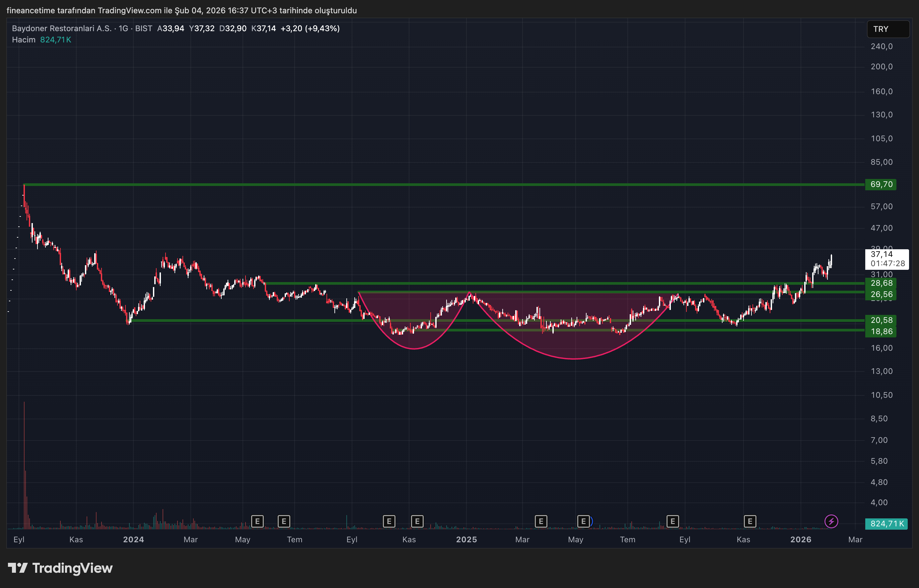Select the 69,70 green price level label

[x=881, y=184]
